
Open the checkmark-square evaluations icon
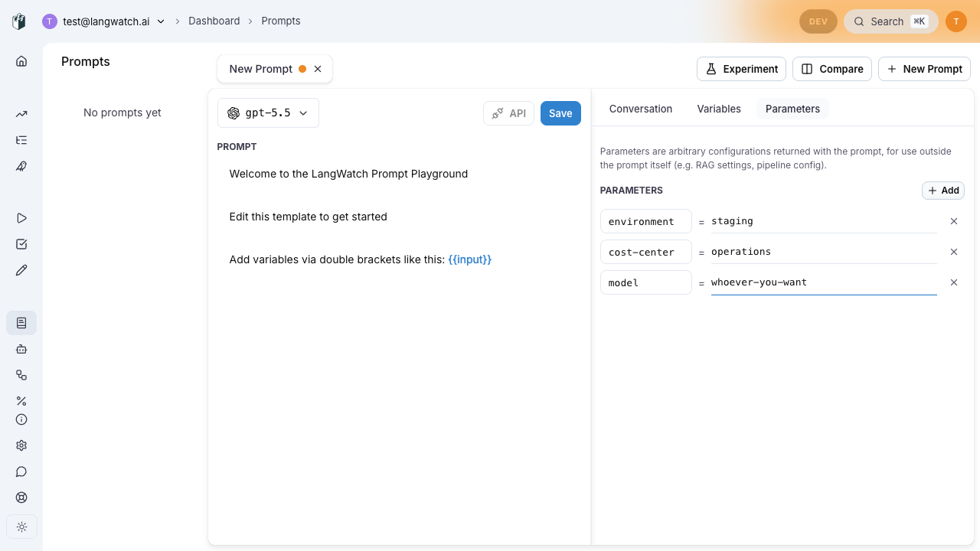tap(21, 244)
